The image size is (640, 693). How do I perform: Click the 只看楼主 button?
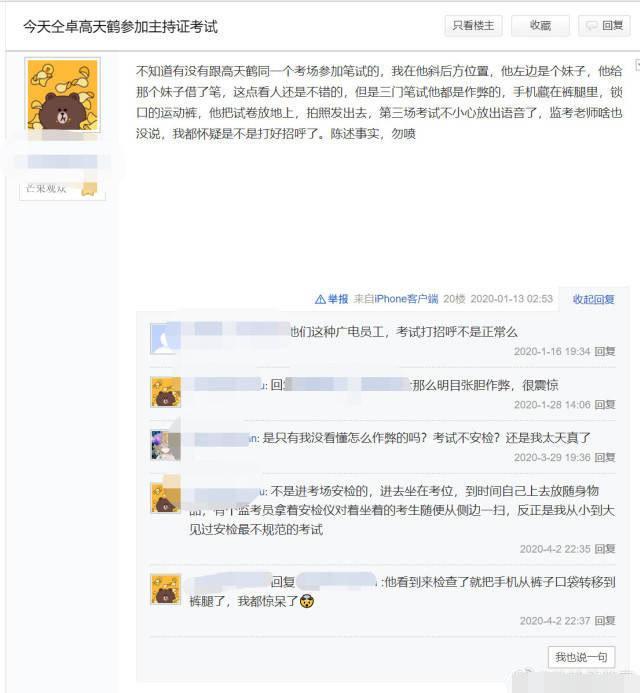pos(473,26)
